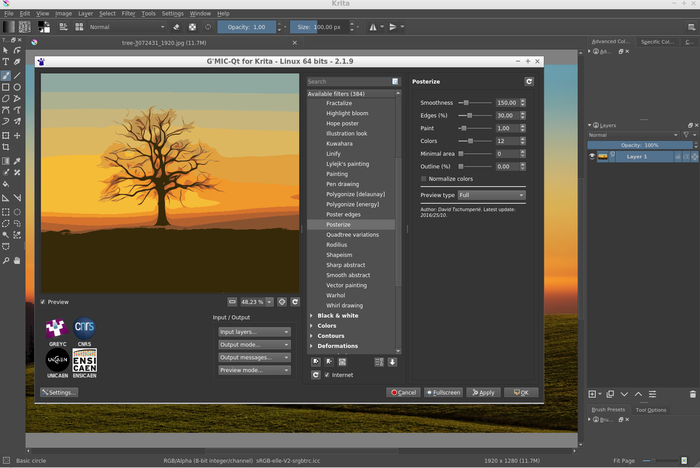Image resolution: width=700 pixels, height=468 pixels.
Task: Open the Filter menu
Action: (x=129, y=14)
